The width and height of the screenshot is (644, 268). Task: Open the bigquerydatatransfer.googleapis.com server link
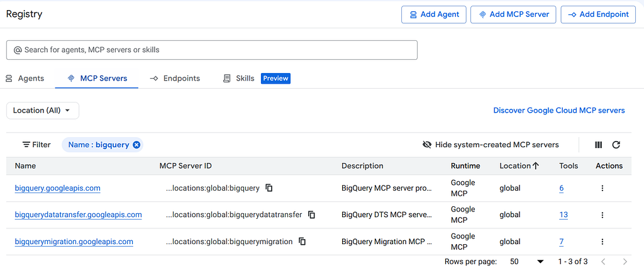[79, 215]
